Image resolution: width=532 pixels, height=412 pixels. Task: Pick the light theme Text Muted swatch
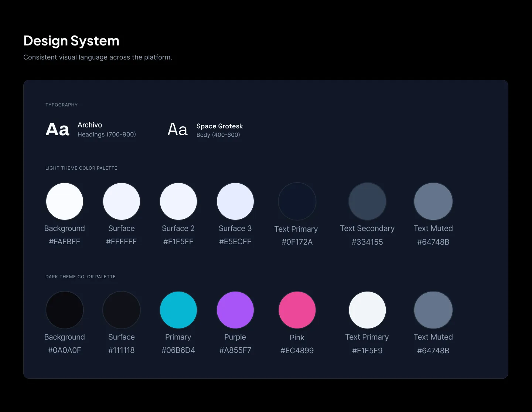coord(433,201)
